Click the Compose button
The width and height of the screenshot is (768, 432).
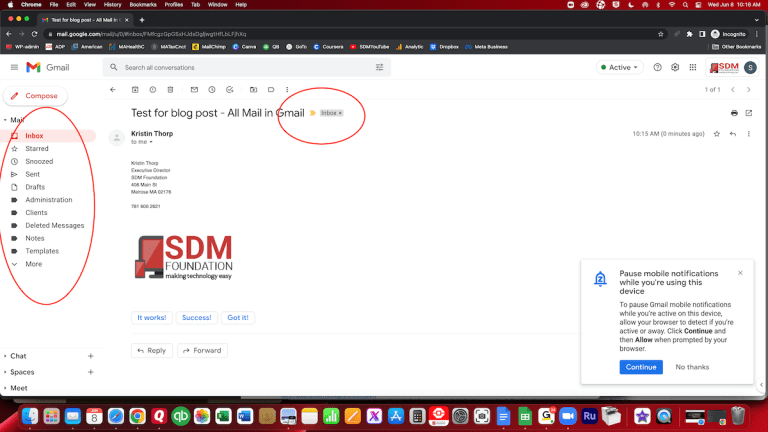click(x=35, y=96)
